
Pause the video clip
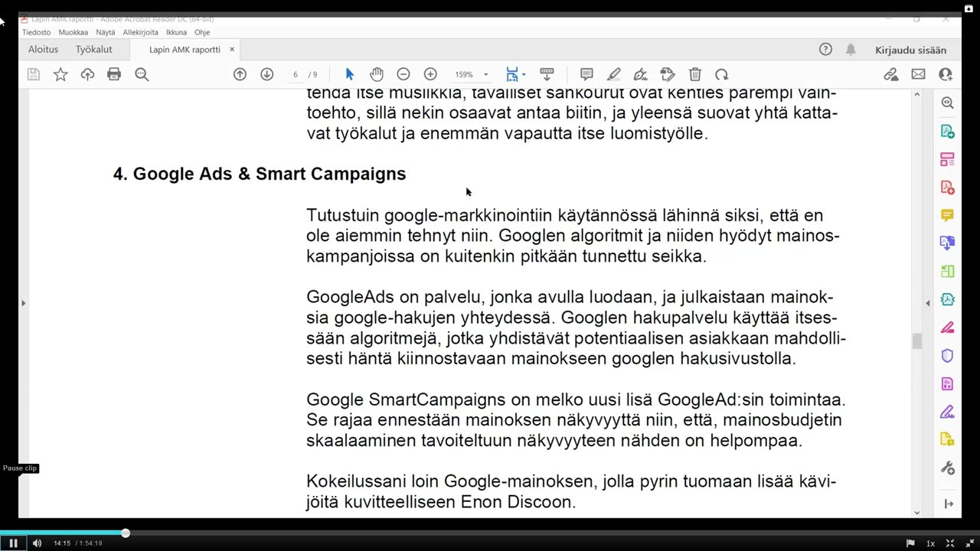coord(13,543)
